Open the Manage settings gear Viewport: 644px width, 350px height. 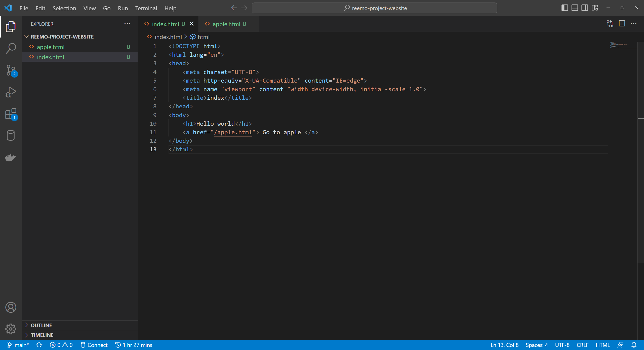pos(11,329)
